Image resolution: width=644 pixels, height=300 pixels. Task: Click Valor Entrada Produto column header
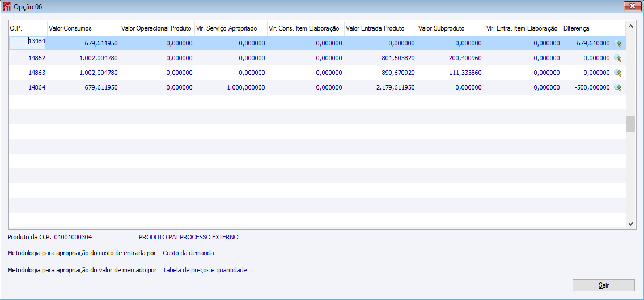(380, 28)
